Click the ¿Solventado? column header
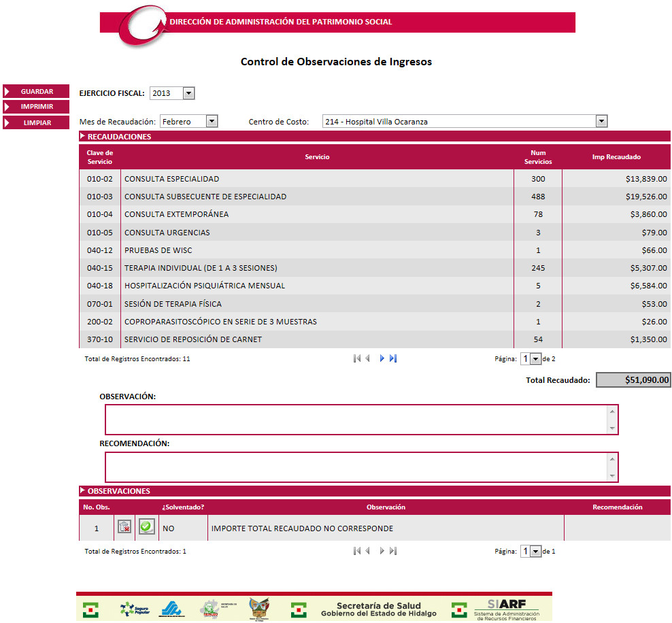Image resolution: width=672 pixels, height=623 pixels. coord(183,507)
